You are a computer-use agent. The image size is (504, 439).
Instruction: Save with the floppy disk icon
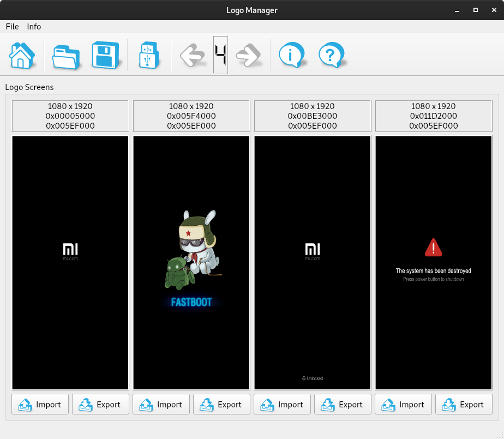106,55
